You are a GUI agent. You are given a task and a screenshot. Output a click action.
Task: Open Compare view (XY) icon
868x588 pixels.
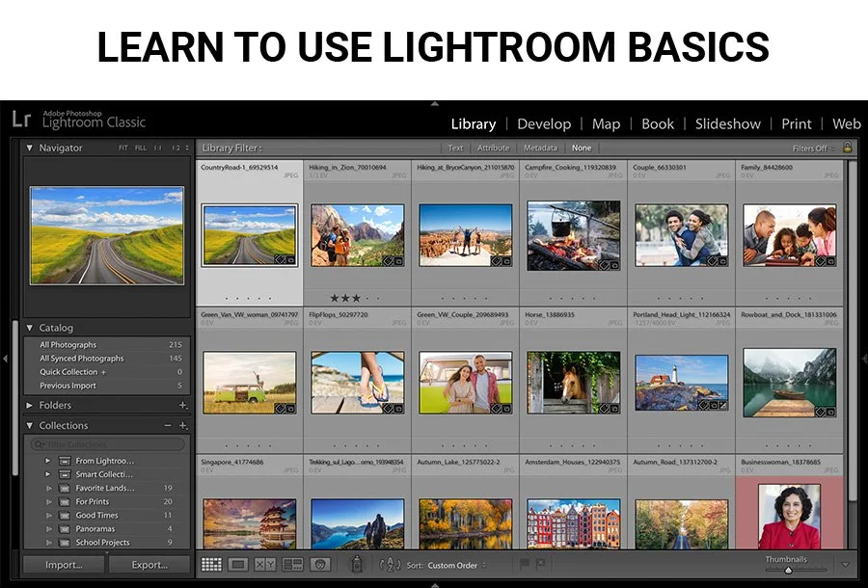coord(265,564)
